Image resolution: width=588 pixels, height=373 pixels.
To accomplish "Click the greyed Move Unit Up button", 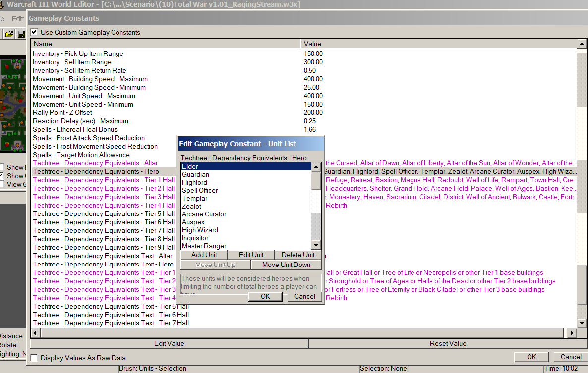I will coord(215,265).
